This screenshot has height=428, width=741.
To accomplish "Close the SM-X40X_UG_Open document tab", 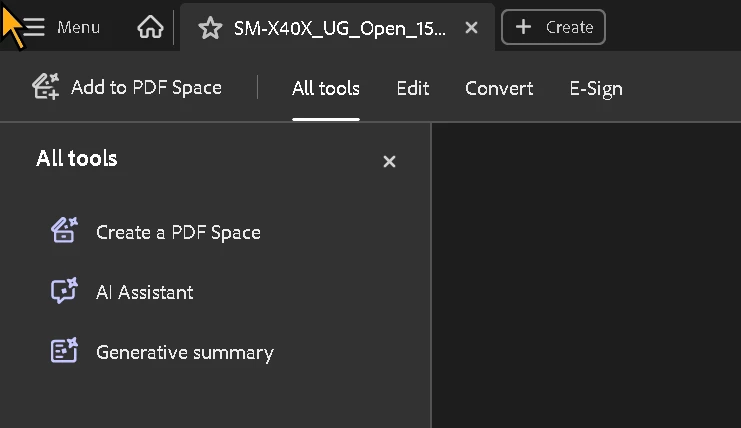I will pyautogui.click(x=471, y=28).
